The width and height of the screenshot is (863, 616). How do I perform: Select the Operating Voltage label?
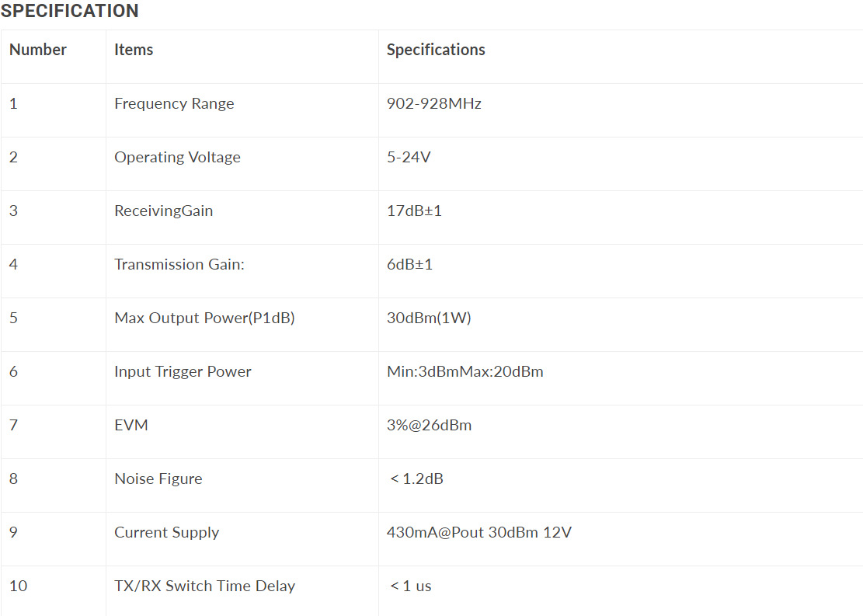point(177,157)
